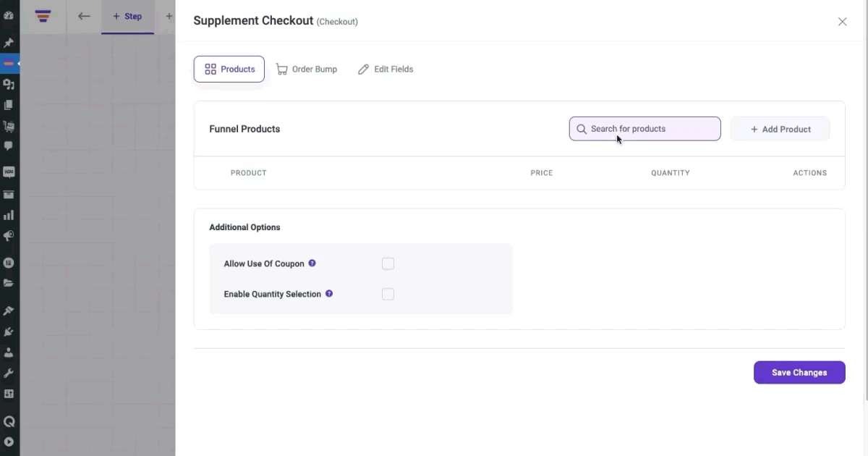Open Products archive icon in sidebar
Image resolution: width=868 pixels, height=456 pixels.
pyautogui.click(x=9, y=194)
